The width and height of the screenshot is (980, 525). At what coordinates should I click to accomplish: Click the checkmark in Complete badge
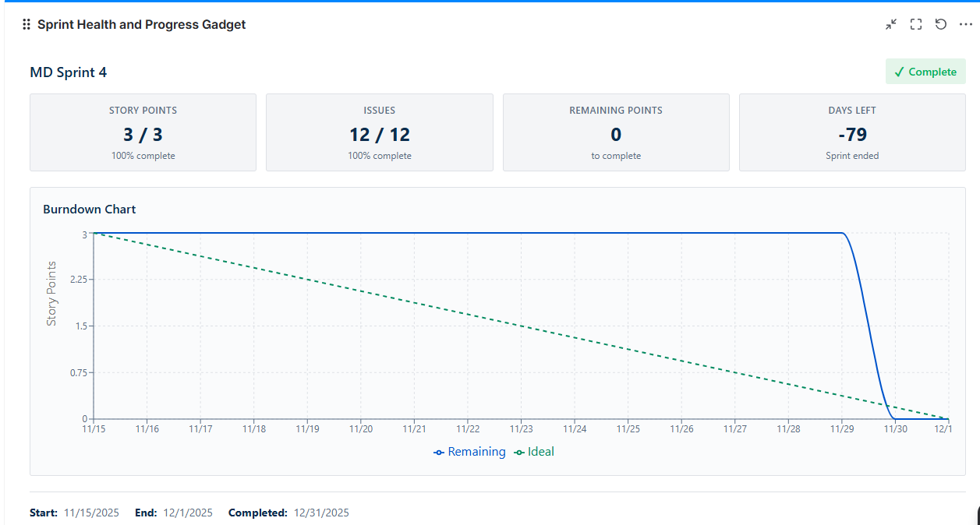pyautogui.click(x=899, y=72)
